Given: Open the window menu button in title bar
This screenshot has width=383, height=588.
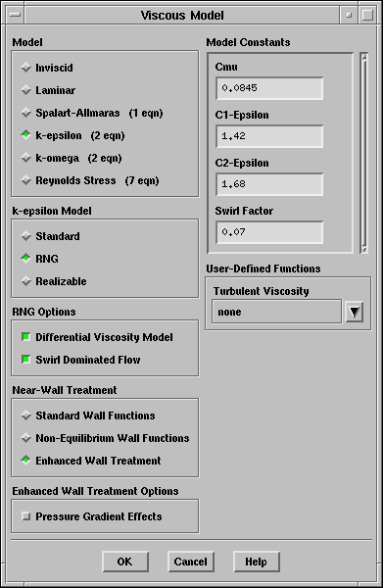Looking at the screenshot, I should click(x=15, y=15).
